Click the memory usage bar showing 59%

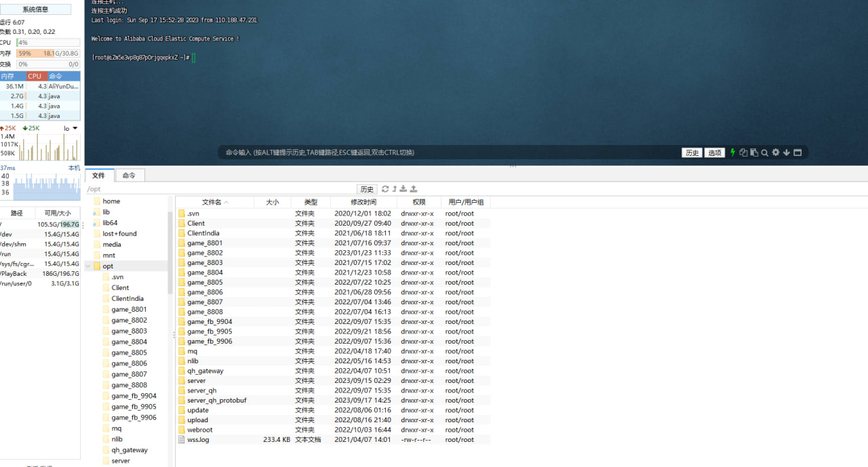(x=47, y=54)
